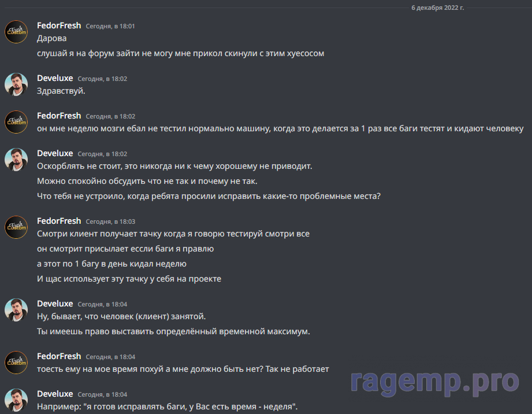Click the "6 декабря 2022 г." date divider
Viewport: 532px width, 414px height.
(x=438, y=8)
